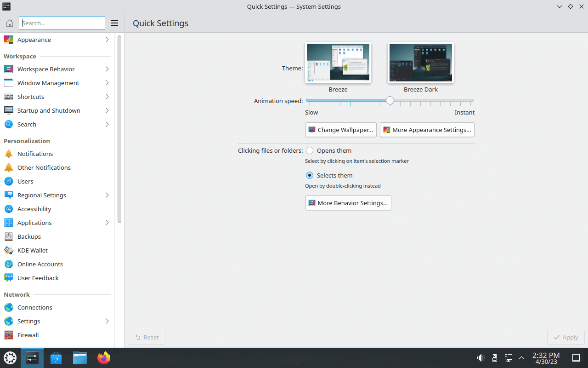This screenshot has width=588, height=368.
Task: Click the Appearance category icon
Action: coord(9,40)
